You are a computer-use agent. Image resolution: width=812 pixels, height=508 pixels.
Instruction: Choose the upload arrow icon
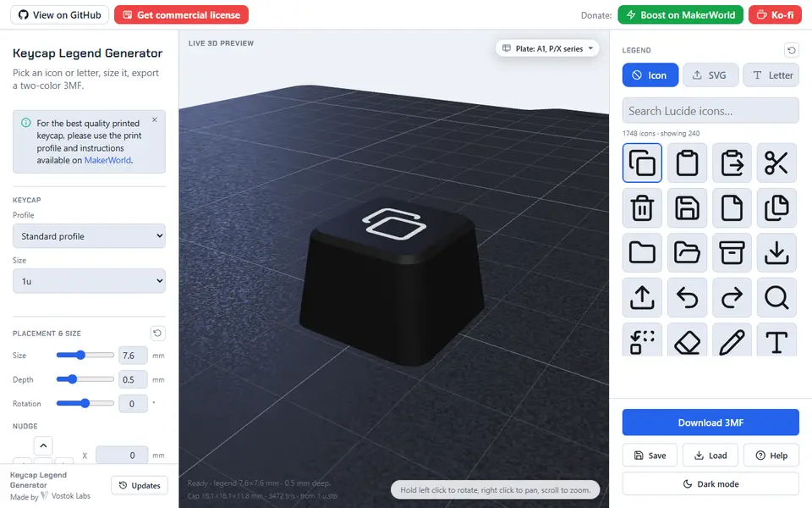tap(642, 297)
